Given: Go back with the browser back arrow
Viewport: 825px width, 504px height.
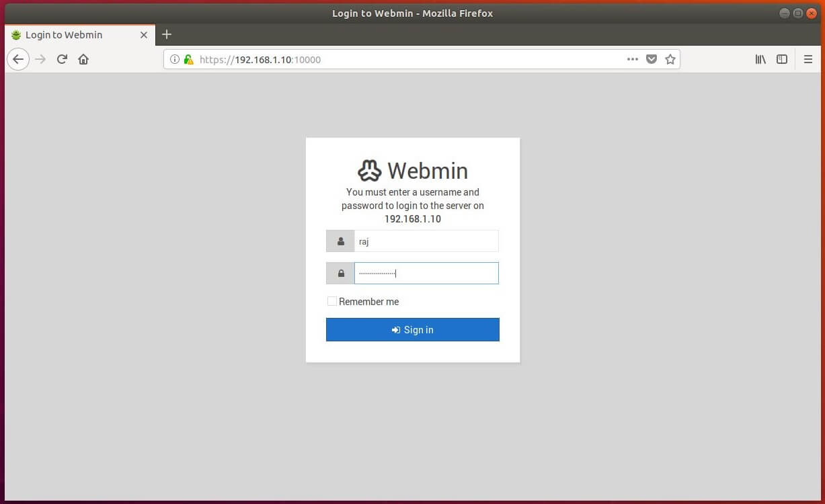Looking at the screenshot, I should pyautogui.click(x=18, y=59).
